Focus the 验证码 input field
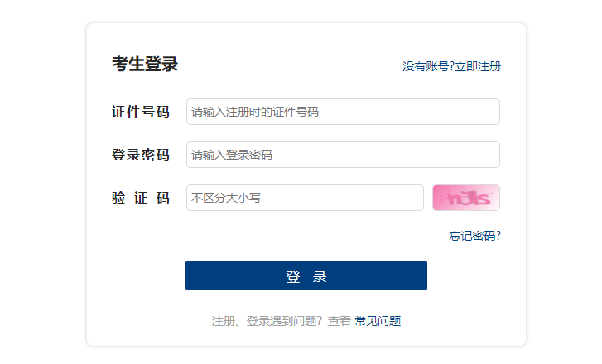Viewport: 602px width, 364px height. pos(305,198)
